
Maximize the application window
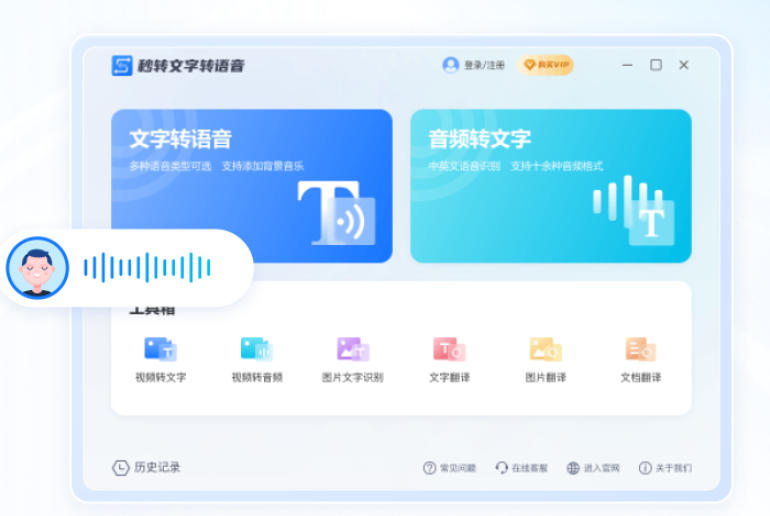(x=656, y=65)
